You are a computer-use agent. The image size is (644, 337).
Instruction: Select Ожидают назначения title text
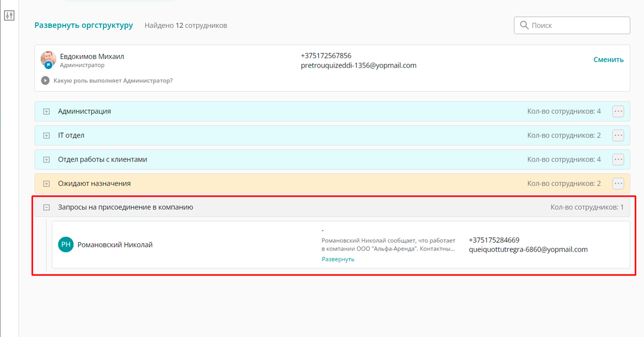[94, 183]
